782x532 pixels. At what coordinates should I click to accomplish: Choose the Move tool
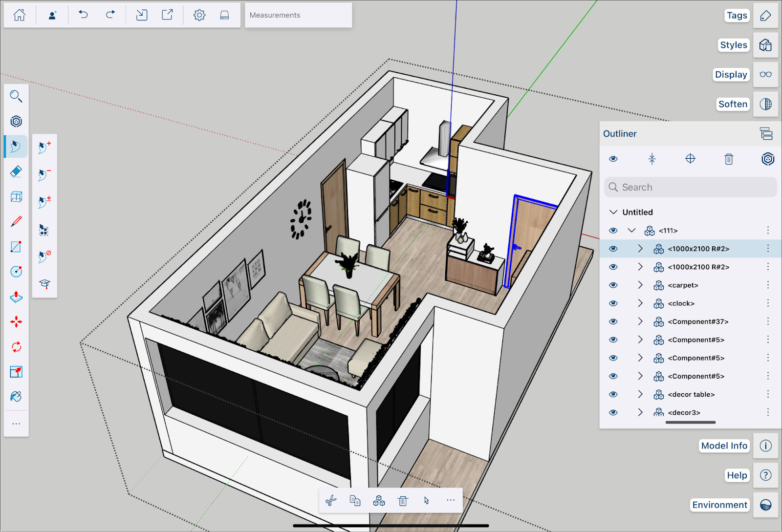(x=16, y=321)
